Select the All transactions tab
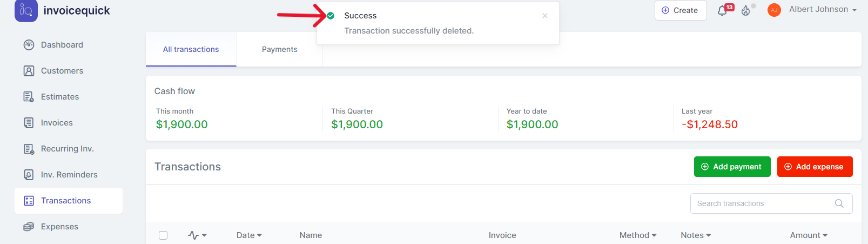 [191, 49]
